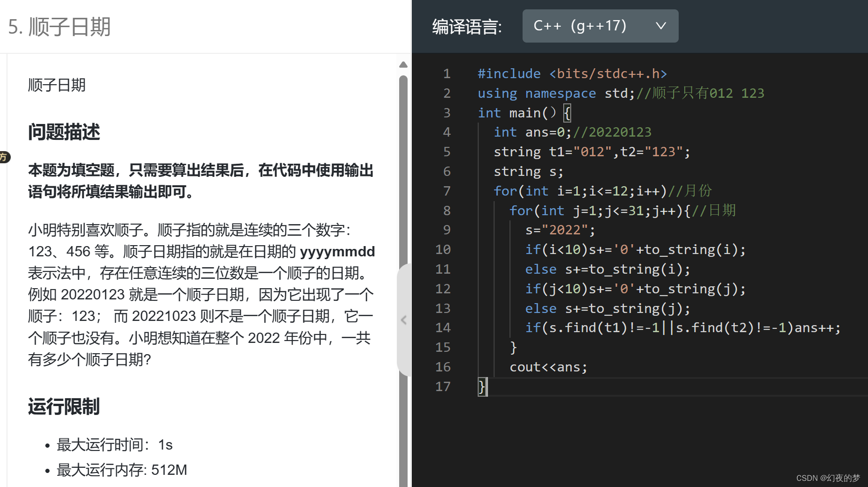
Task: Click the dropdown chevron arrow beside g++17
Action: [660, 26]
